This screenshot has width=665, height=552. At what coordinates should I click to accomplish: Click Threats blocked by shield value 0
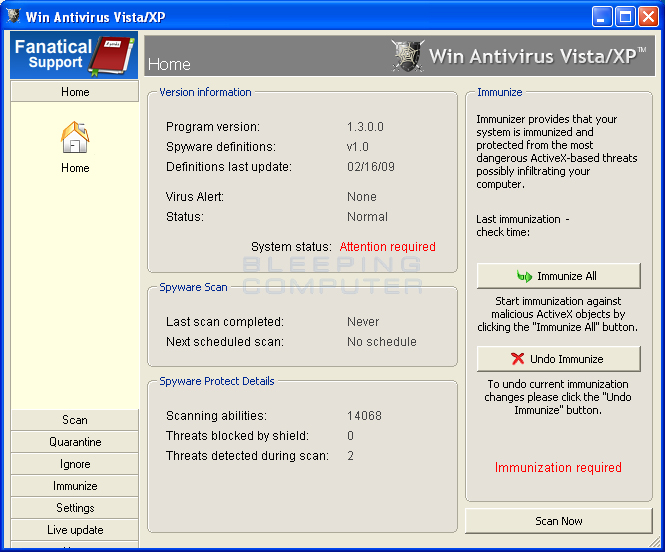[x=350, y=436]
